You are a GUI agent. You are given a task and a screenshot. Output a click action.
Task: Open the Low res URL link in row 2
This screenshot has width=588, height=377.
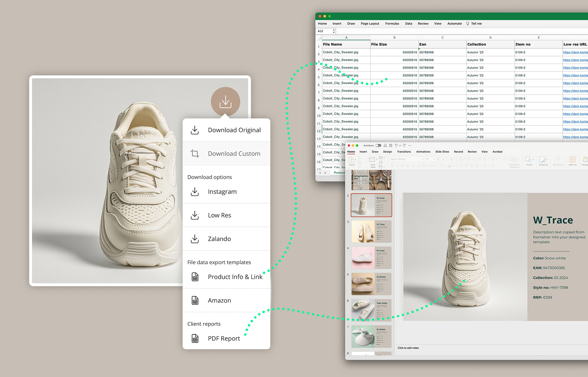point(575,52)
